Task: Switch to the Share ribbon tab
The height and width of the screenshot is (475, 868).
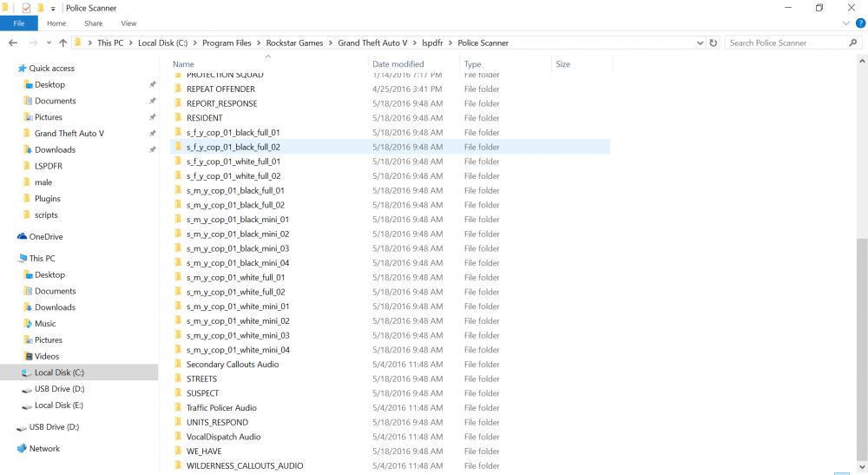Action: point(94,23)
